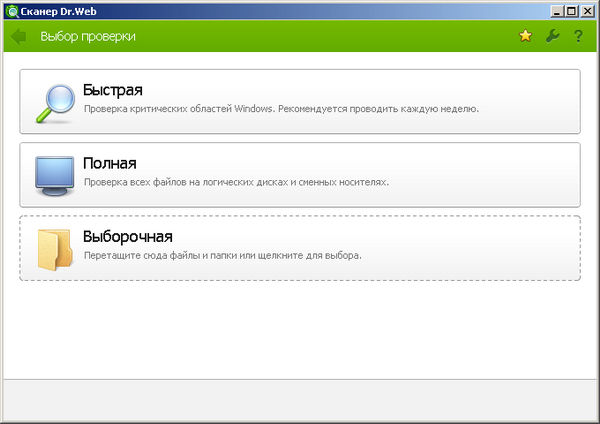Choose the Выборочная custom scan

pos(300,248)
